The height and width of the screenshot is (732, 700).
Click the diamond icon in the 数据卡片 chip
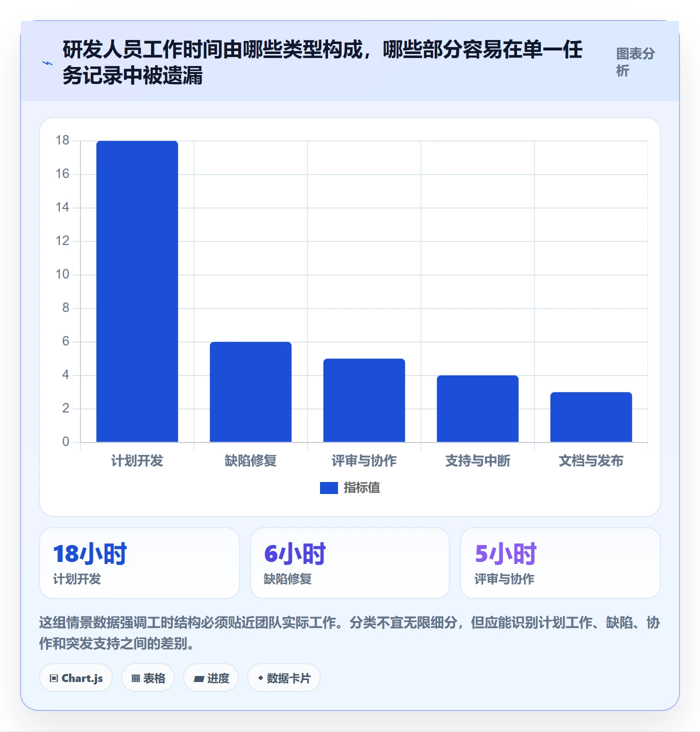tap(260, 678)
